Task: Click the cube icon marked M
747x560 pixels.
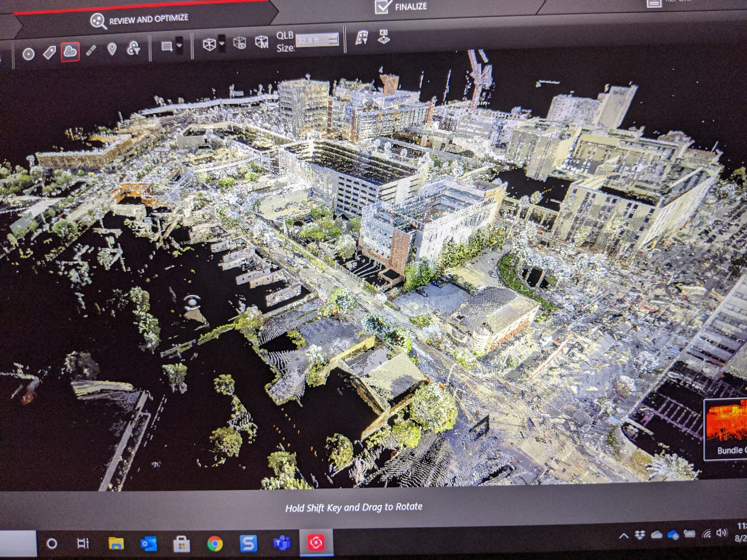Action: pyautogui.click(x=262, y=42)
